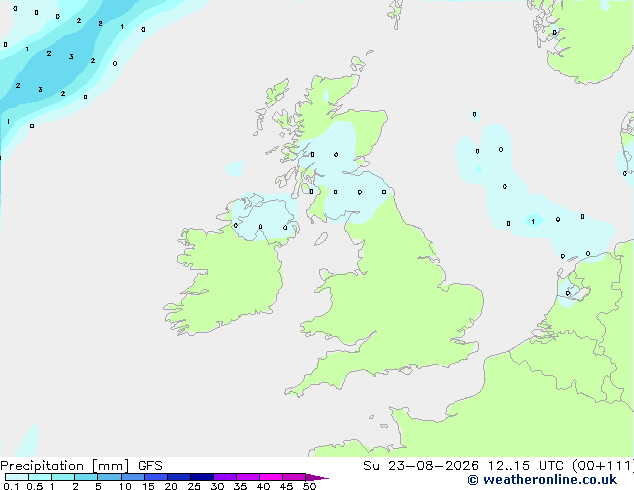The height and width of the screenshot is (490, 634).
Task: Click the 12..15 UTC time label
Action: (x=525, y=466)
